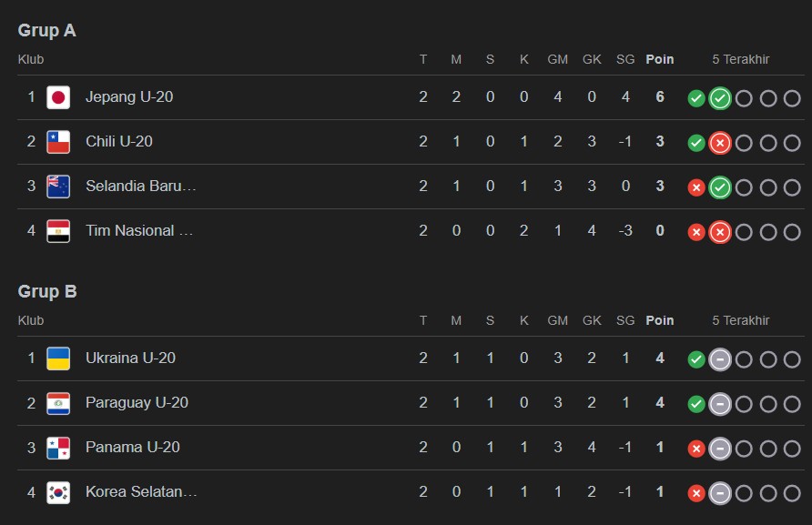Image resolution: width=812 pixels, height=525 pixels.
Task: Click the Chile flag icon
Action: (58, 142)
